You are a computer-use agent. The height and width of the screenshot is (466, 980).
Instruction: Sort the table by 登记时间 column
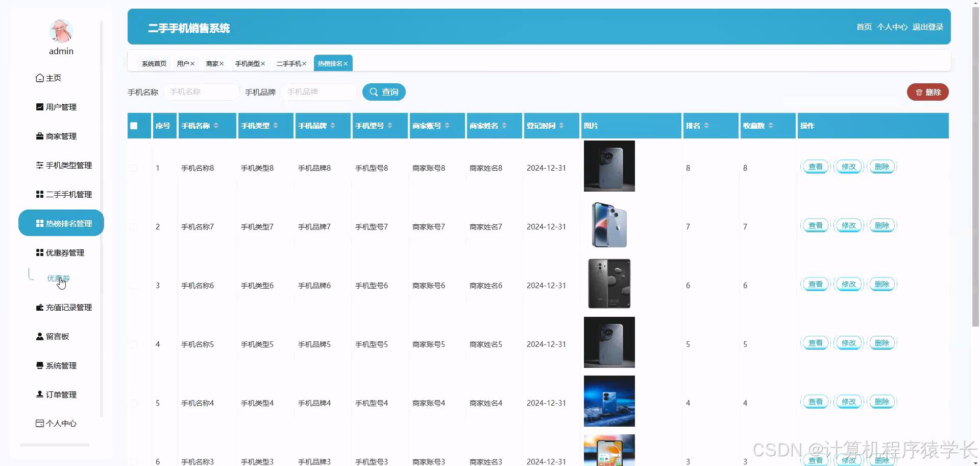coord(561,126)
